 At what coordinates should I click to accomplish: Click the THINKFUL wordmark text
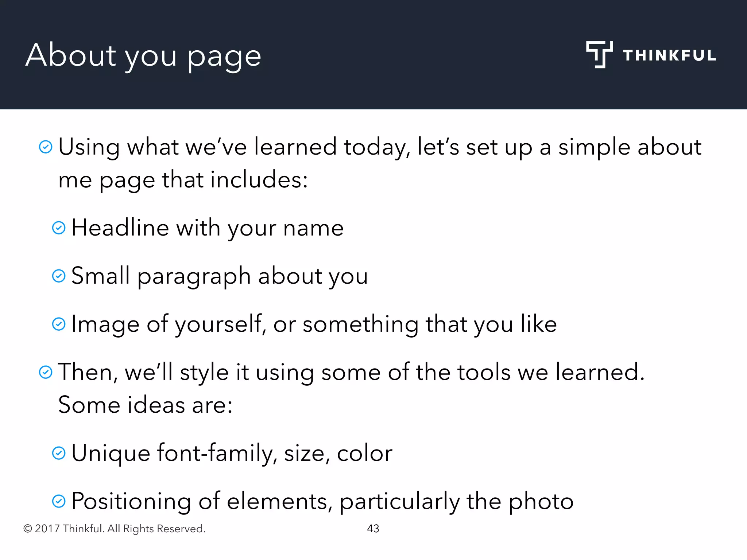point(669,56)
